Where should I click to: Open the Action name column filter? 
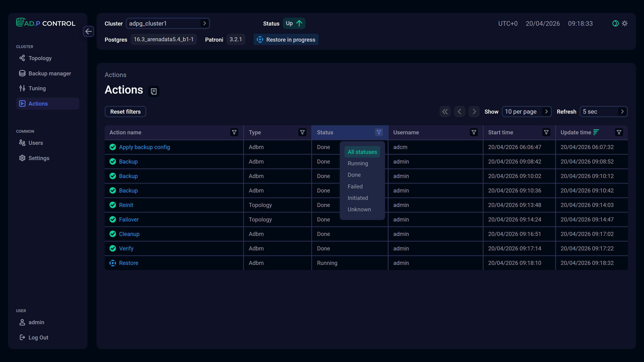[234, 132]
